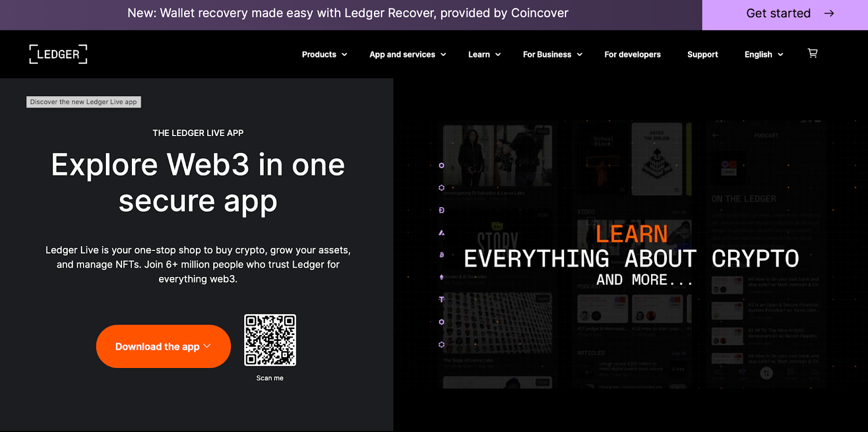Click the Get started button
Viewport: 868px width, 432px height.
click(x=785, y=15)
